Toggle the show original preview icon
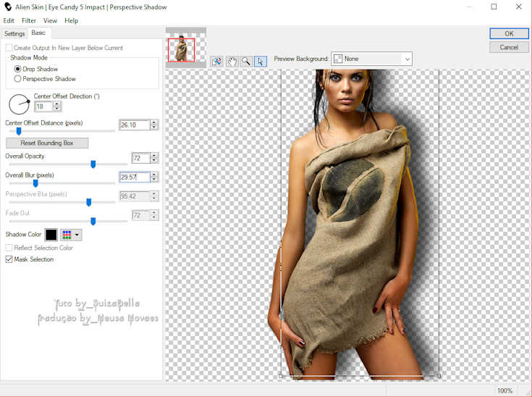This screenshot has height=397, width=532. [216, 61]
